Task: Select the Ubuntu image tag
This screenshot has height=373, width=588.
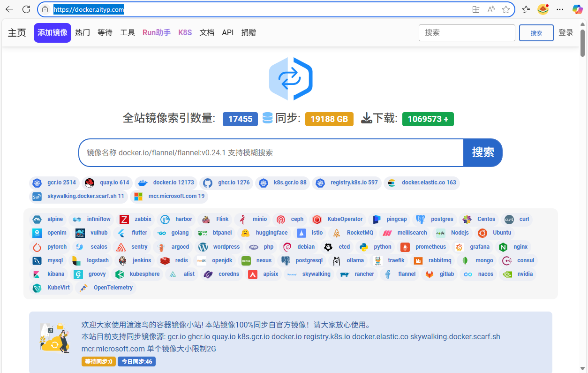Action: click(x=495, y=233)
